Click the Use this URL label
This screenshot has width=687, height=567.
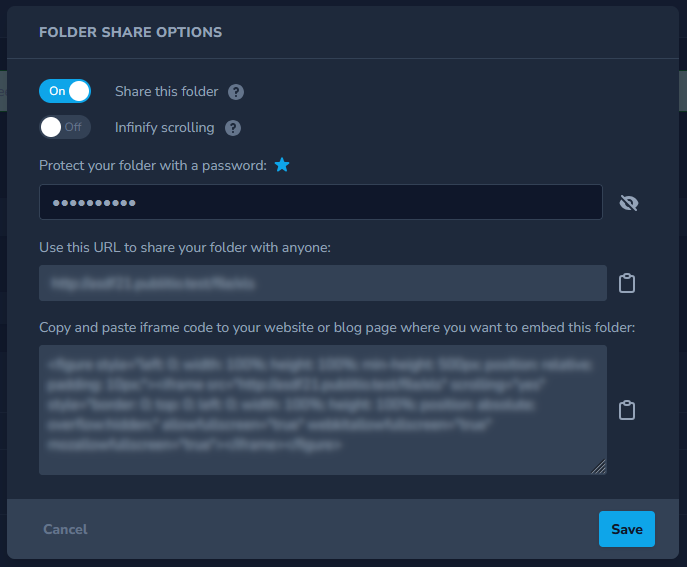(x=185, y=248)
